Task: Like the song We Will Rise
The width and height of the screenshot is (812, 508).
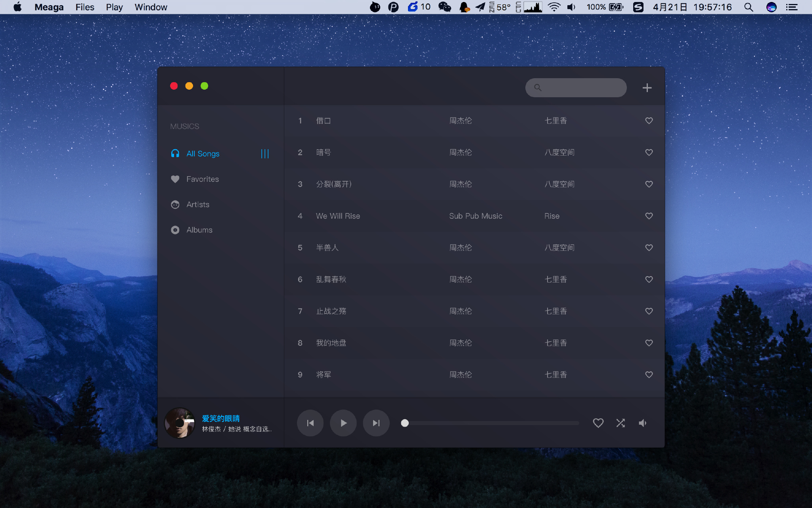Action: click(x=649, y=216)
